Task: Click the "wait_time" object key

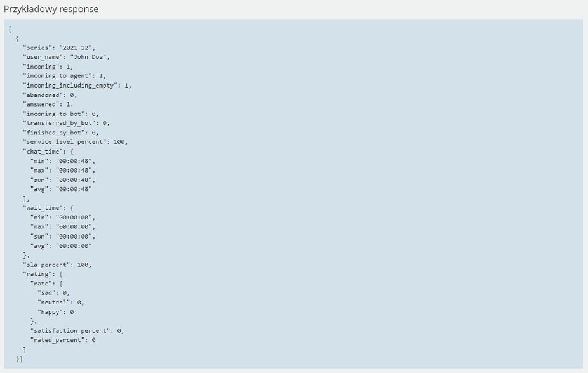Action: [x=43, y=208]
